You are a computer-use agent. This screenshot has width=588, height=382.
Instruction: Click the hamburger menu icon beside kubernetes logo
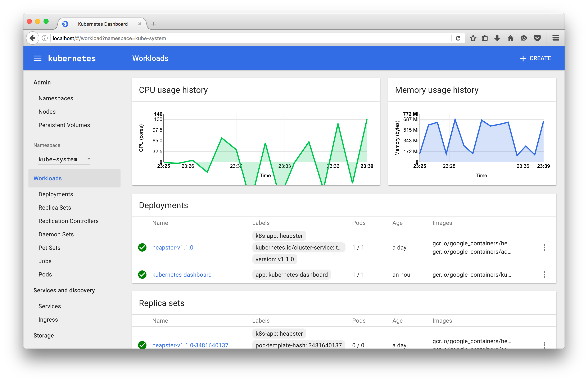pyautogui.click(x=37, y=58)
